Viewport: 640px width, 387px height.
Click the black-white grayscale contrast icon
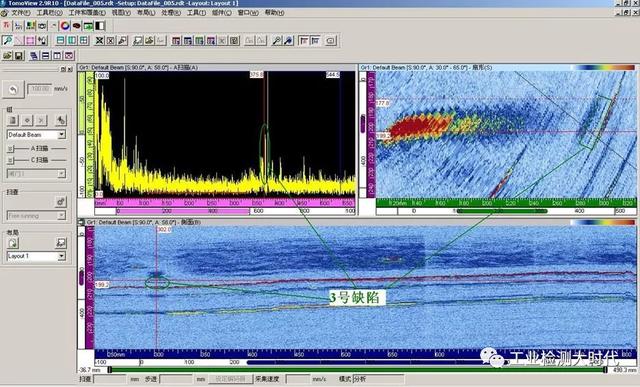point(100,26)
